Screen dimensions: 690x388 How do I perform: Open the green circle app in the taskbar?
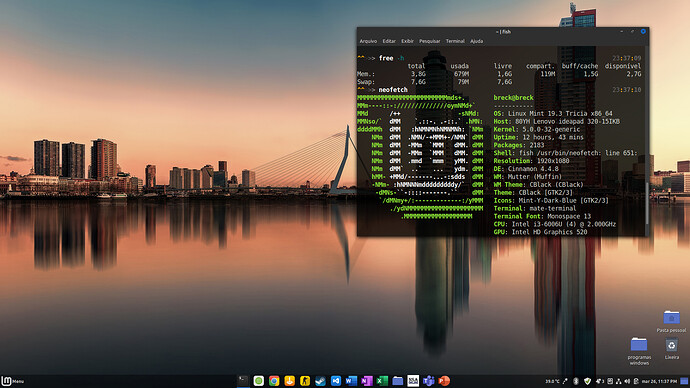click(258, 381)
